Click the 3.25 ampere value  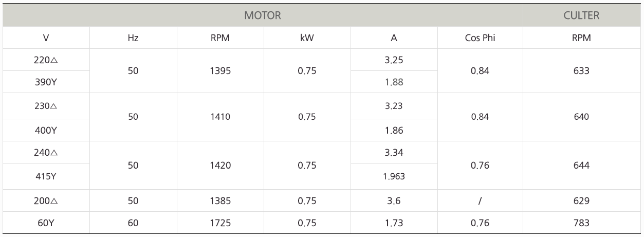click(x=393, y=60)
